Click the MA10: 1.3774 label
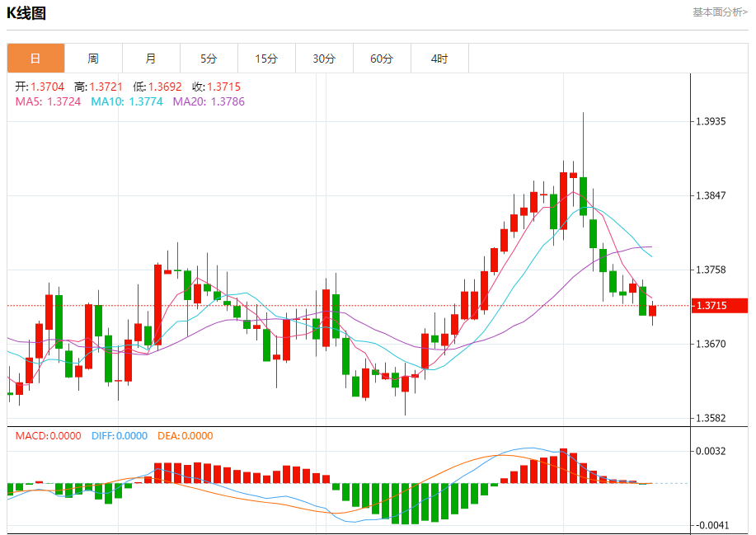Viewport: 756px width, 535px height. [127, 101]
